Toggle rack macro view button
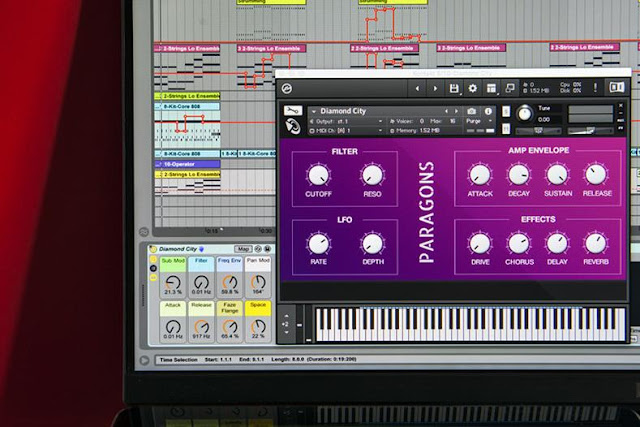 point(153,259)
